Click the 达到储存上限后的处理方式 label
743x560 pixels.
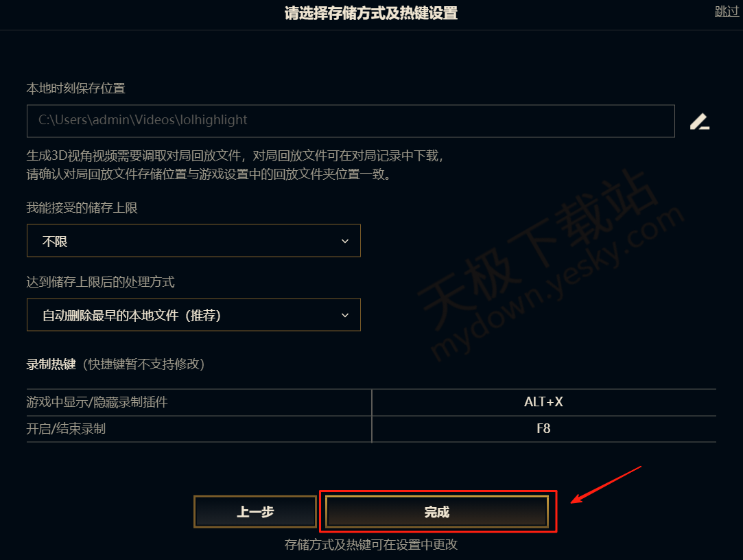pos(100,281)
